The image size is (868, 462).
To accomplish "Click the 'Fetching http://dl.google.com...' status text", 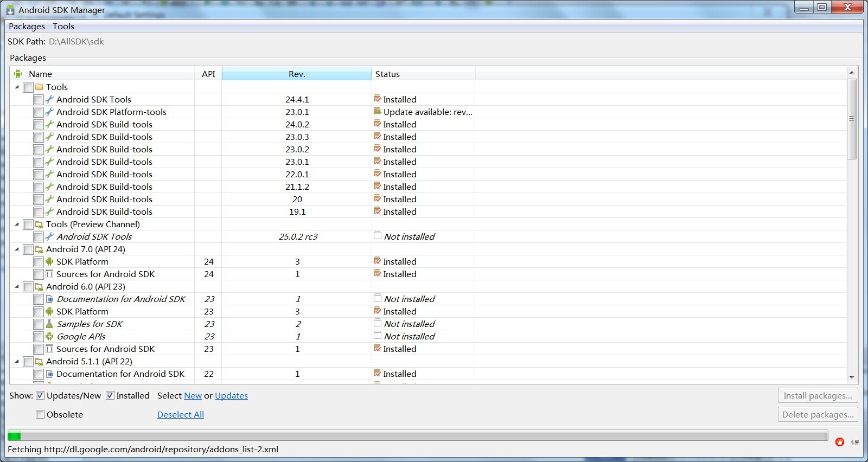I will pyautogui.click(x=143, y=449).
